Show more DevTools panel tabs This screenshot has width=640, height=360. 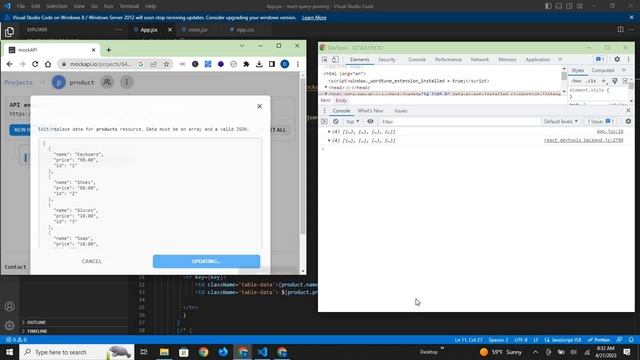(560, 59)
